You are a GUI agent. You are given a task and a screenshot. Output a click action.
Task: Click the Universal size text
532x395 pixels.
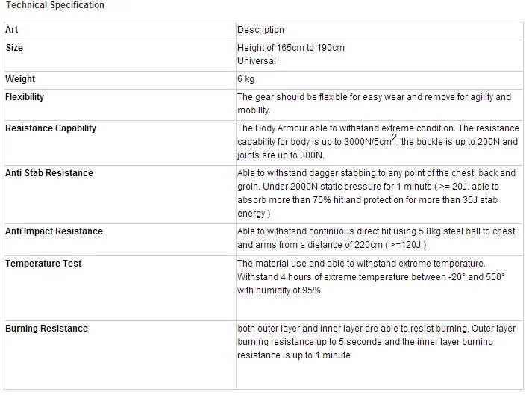coord(257,61)
